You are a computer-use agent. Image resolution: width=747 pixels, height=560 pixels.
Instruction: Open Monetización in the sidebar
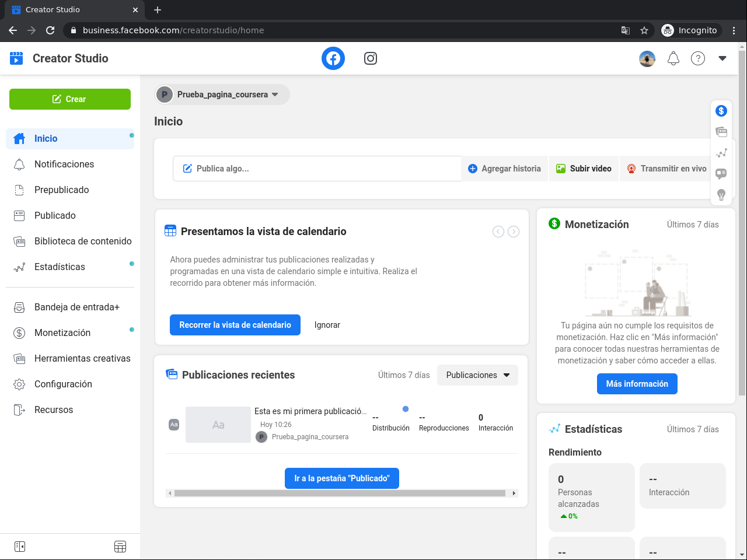[x=70, y=333]
